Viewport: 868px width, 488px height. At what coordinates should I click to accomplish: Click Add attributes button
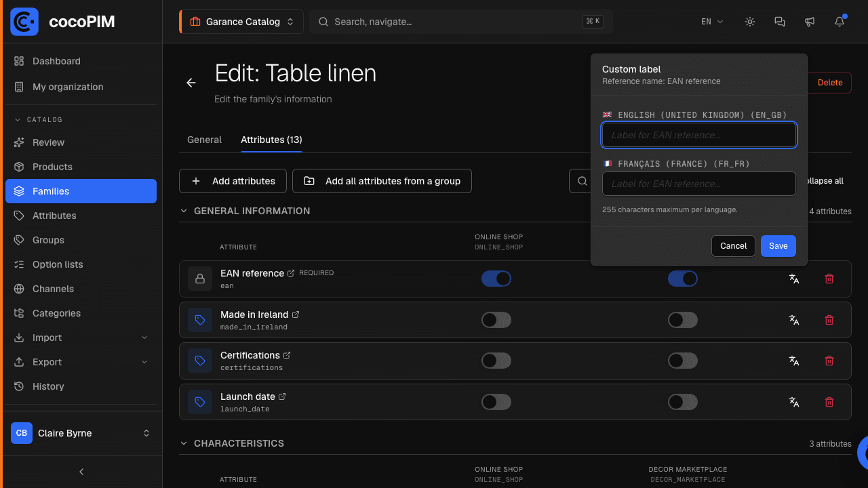(233, 181)
